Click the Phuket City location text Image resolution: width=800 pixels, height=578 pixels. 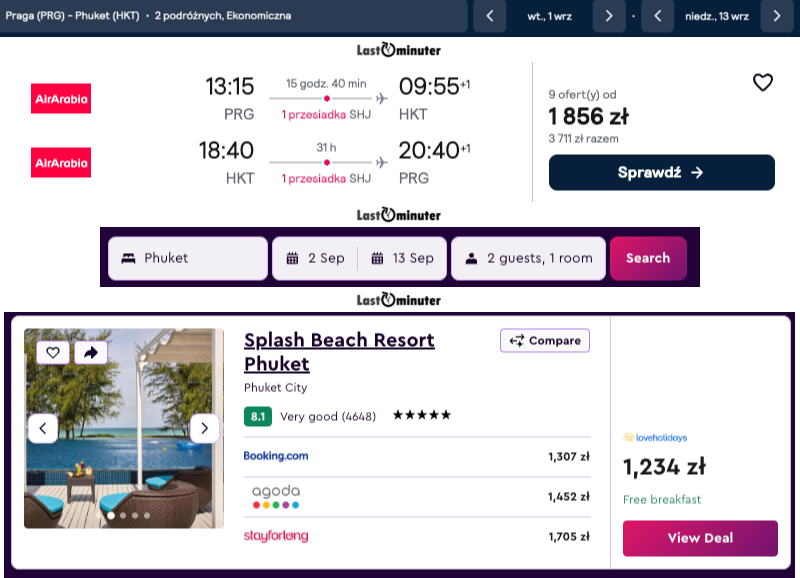pyautogui.click(x=276, y=388)
